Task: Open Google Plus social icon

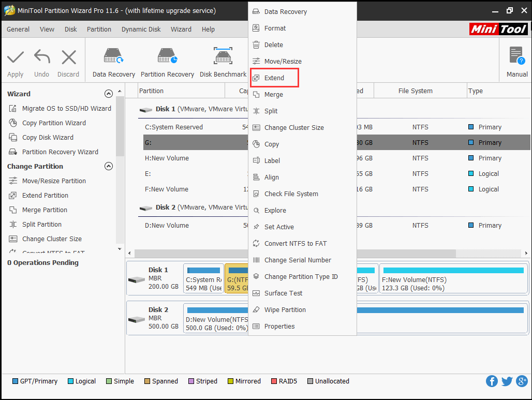Action: 522,381
